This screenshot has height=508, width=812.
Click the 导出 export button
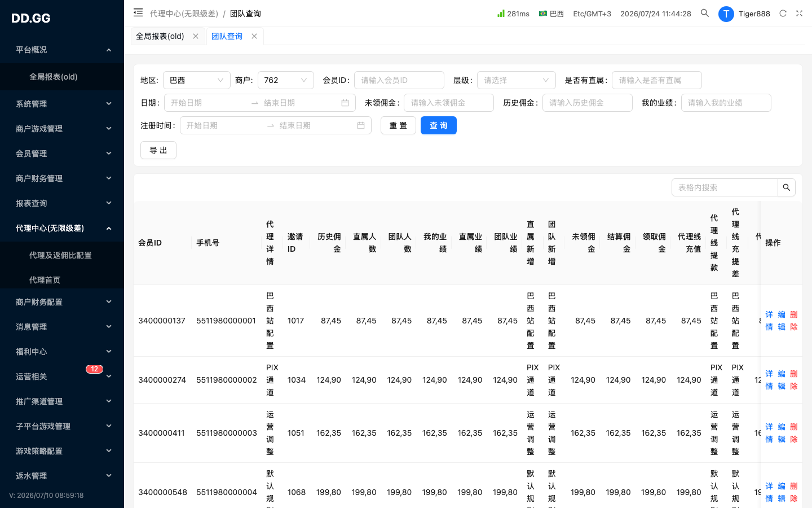(158, 150)
